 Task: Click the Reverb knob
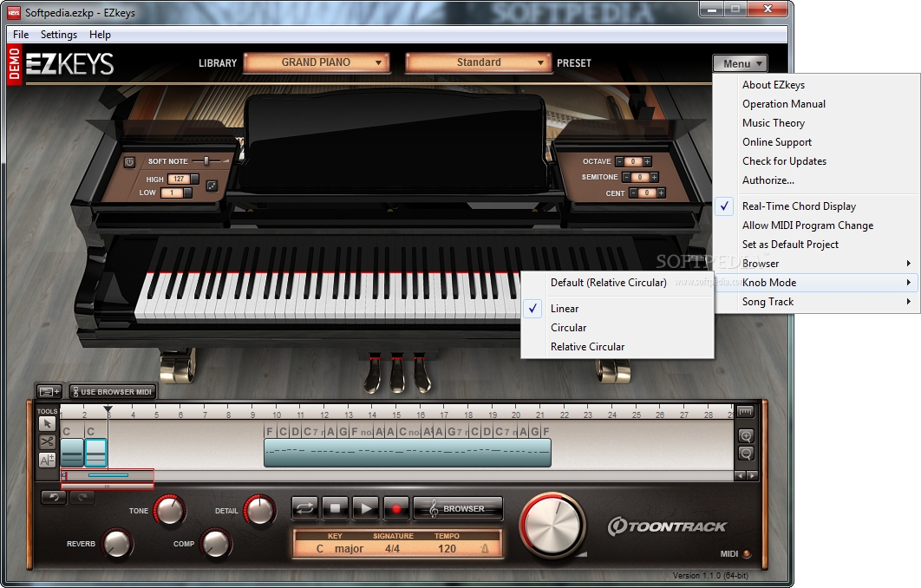tap(117, 543)
